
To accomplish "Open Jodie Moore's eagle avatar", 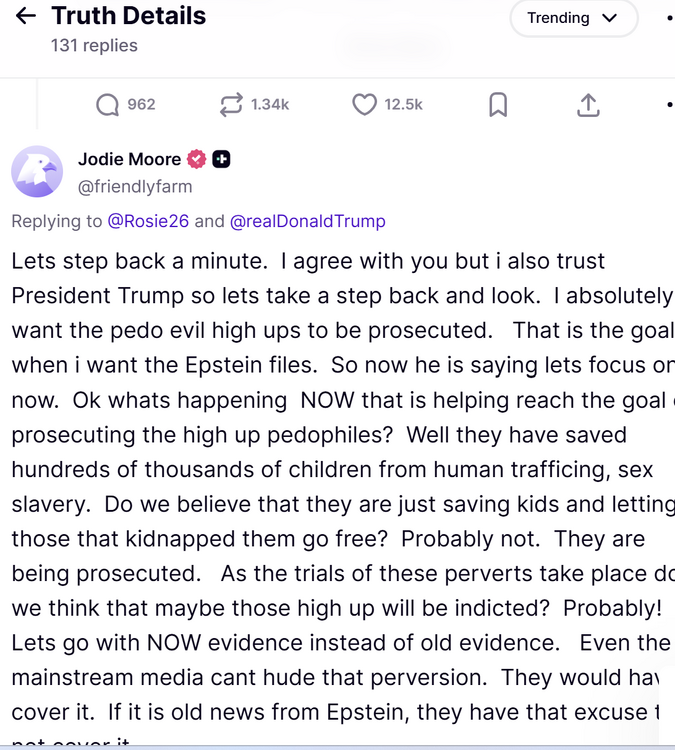I will [x=37, y=171].
